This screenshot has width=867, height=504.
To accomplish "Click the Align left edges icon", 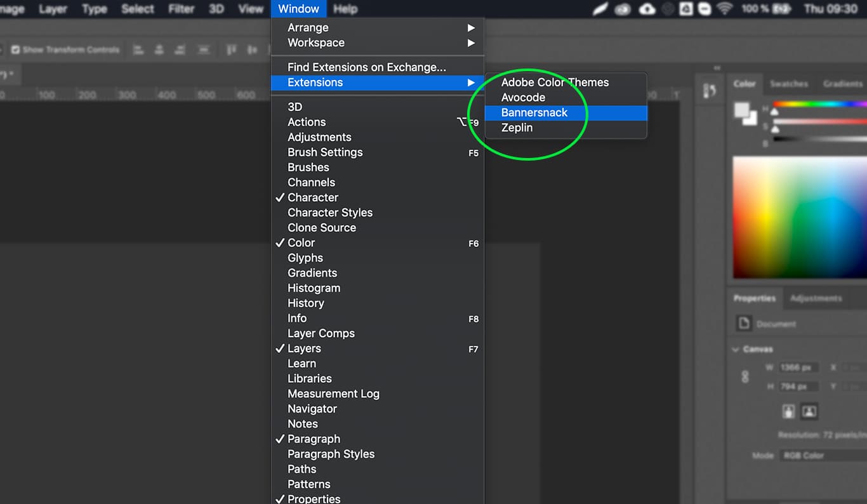I will point(138,50).
